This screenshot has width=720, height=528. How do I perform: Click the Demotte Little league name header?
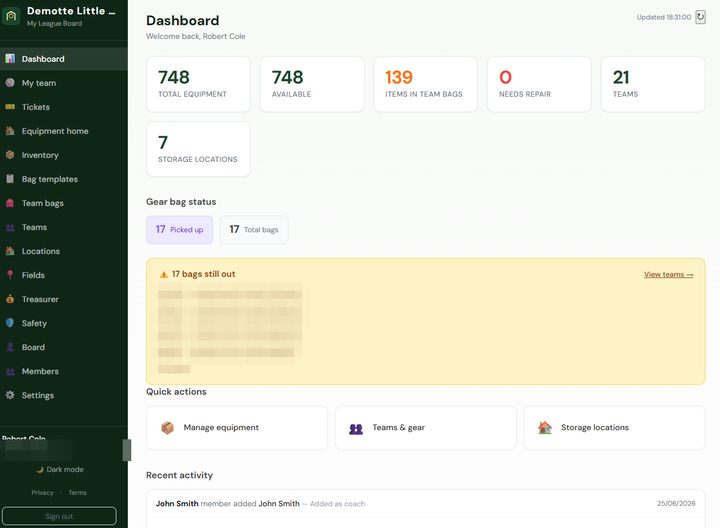tap(71, 11)
